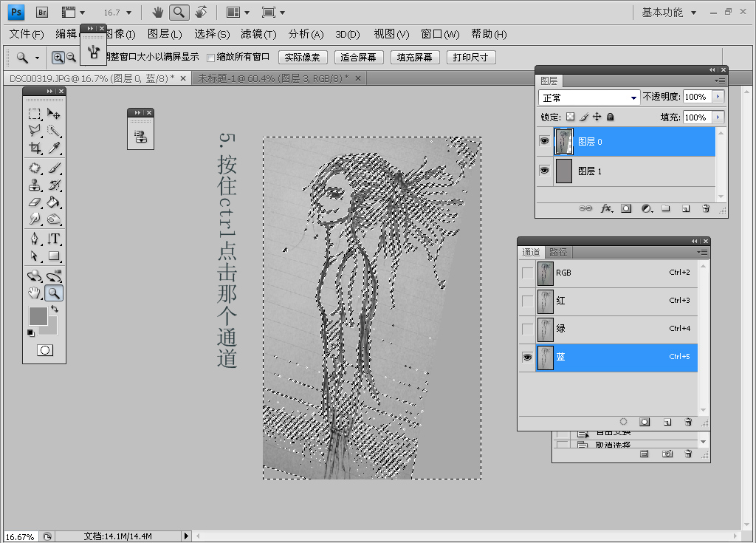Select the Crop tool in toolbox
756x543 pixels.
coord(35,148)
